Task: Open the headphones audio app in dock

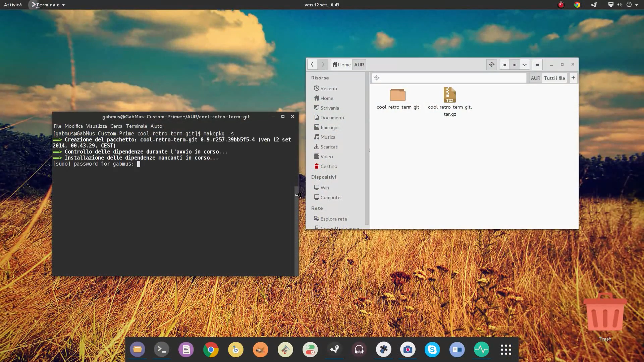Action: tap(359, 350)
